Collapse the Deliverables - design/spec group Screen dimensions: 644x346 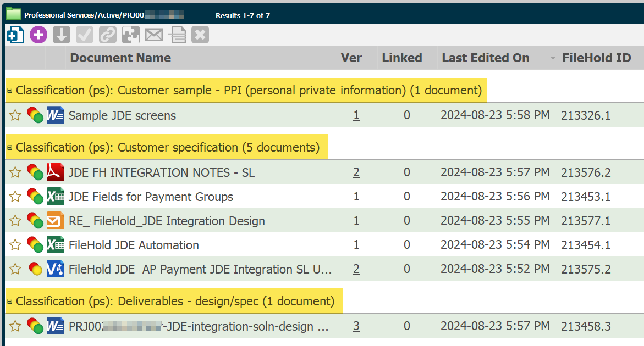coord(9,302)
